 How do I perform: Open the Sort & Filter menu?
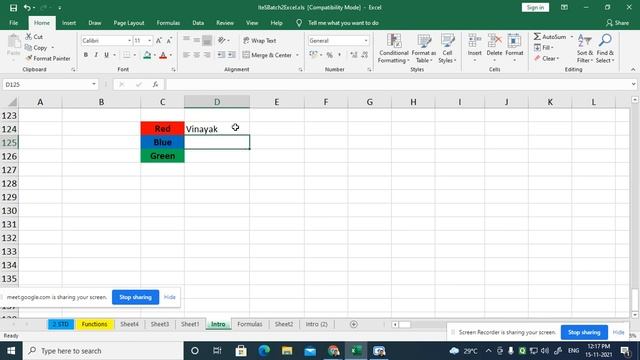584,49
